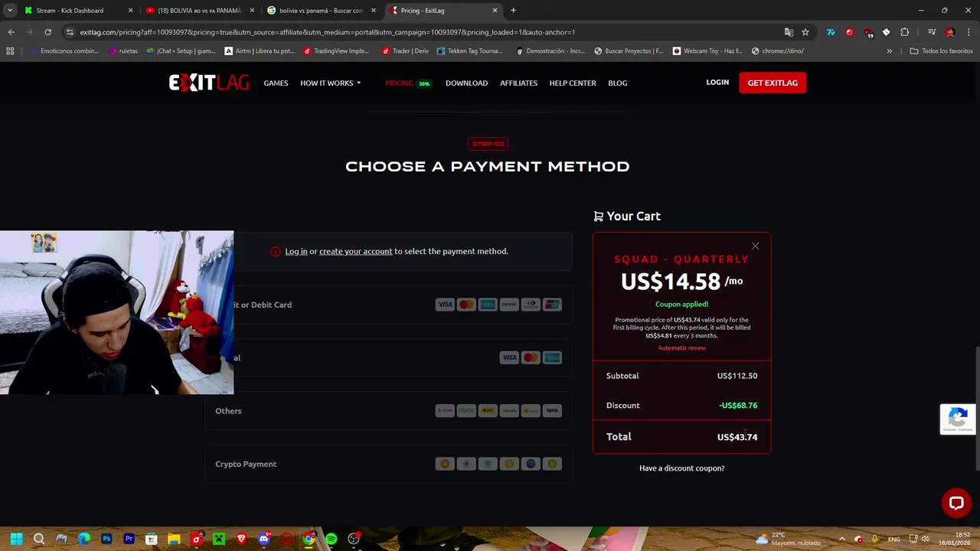The image size is (980, 551).
Task: Open Spotify from the taskbar
Action: pyautogui.click(x=331, y=539)
